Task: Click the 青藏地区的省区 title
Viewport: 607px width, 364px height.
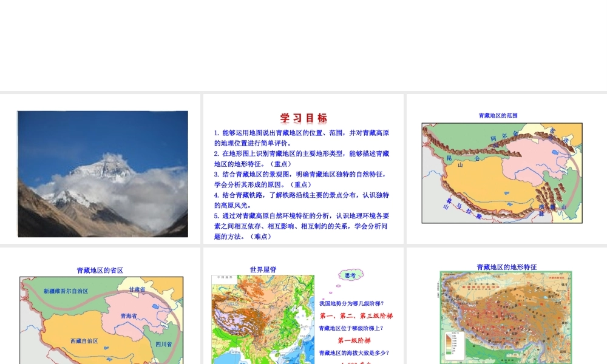Action: (x=100, y=271)
